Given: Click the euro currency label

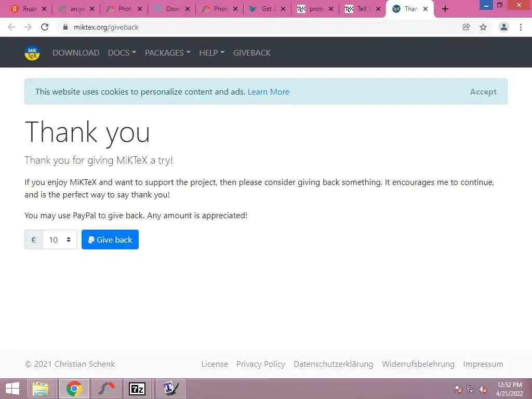Looking at the screenshot, I should coord(33,240).
